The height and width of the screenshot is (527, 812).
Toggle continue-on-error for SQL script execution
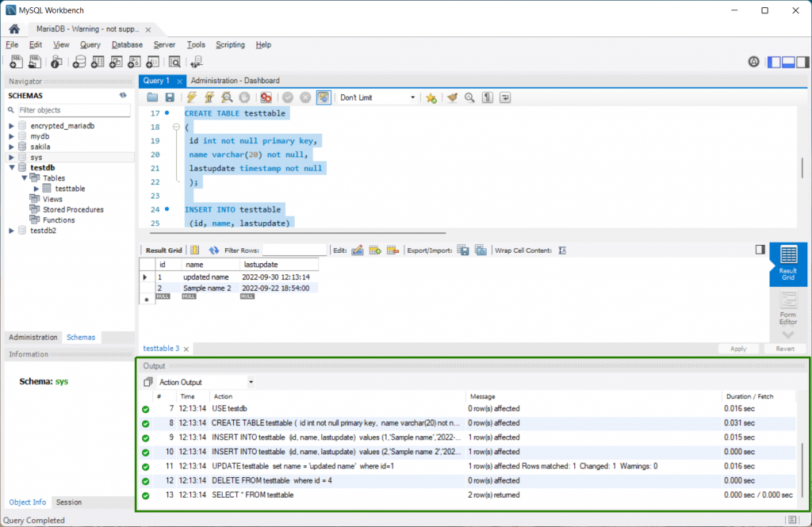click(x=266, y=97)
